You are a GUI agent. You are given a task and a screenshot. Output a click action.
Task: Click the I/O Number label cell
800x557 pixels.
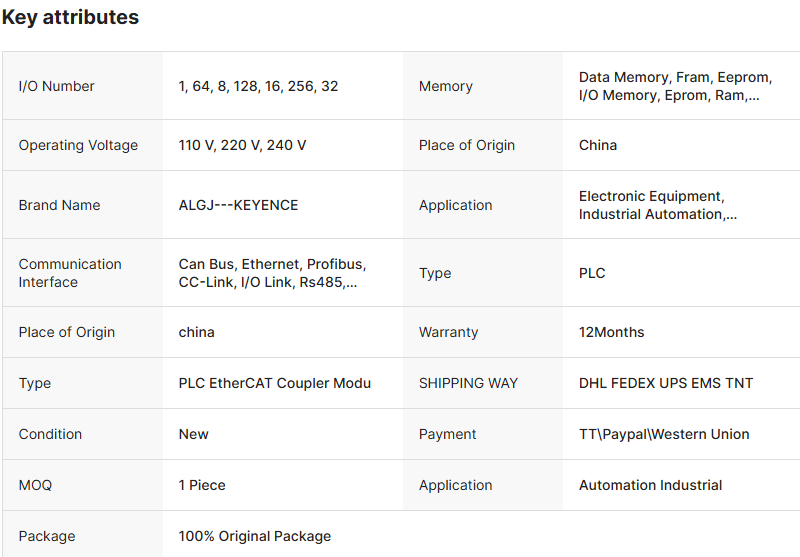[57, 86]
